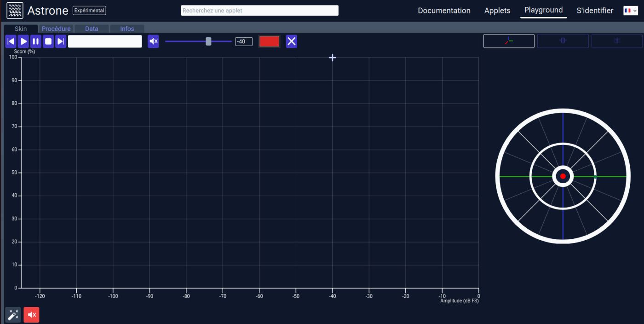Open the Documentation link
The width and height of the screenshot is (644, 324).
click(x=444, y=11)
